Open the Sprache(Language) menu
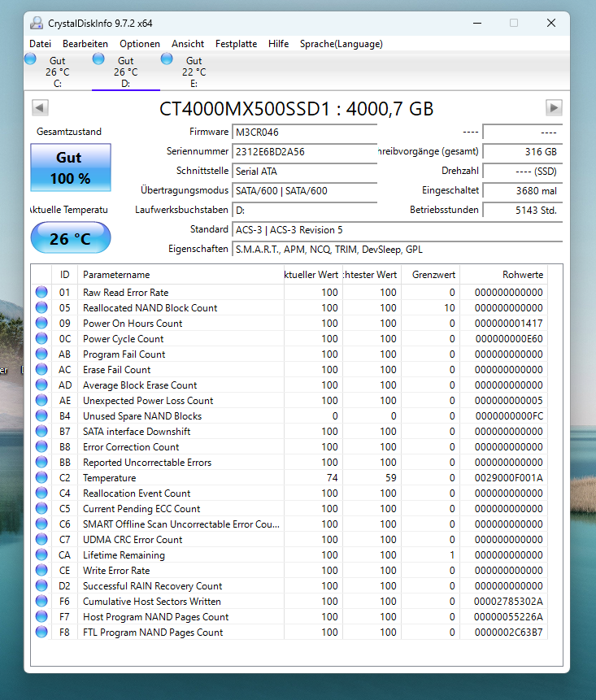The height and width of the screenshot is (700, 596). tap(342, 44)
